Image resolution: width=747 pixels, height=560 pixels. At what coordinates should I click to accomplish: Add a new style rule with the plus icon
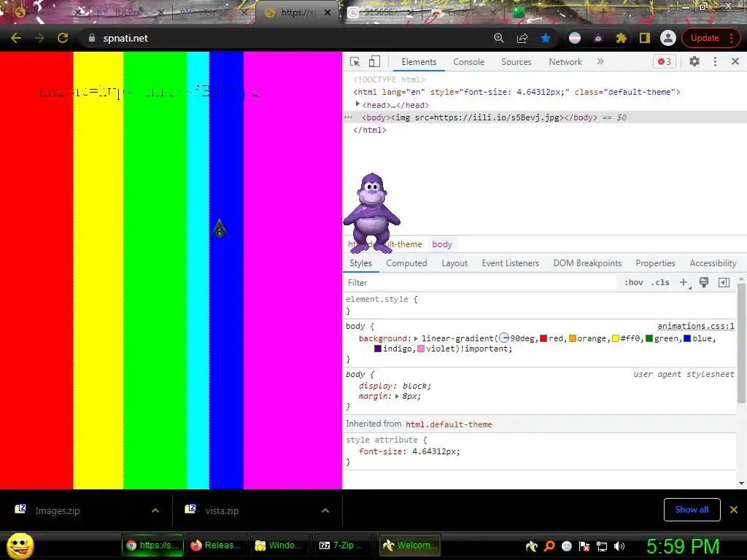[684, 283]
